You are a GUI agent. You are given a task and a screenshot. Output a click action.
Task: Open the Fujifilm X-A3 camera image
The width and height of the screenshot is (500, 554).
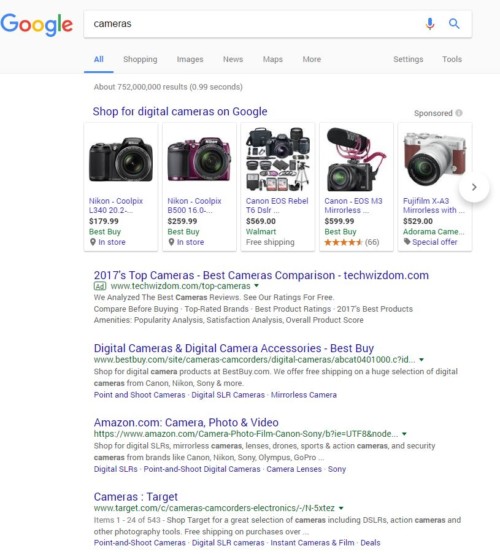(435, 159)
